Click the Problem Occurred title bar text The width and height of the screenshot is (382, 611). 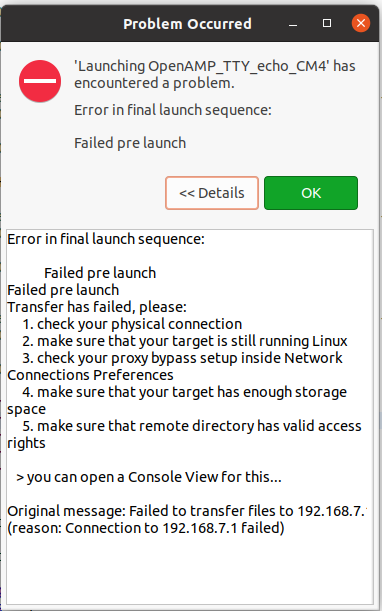(x=187, y=24)
